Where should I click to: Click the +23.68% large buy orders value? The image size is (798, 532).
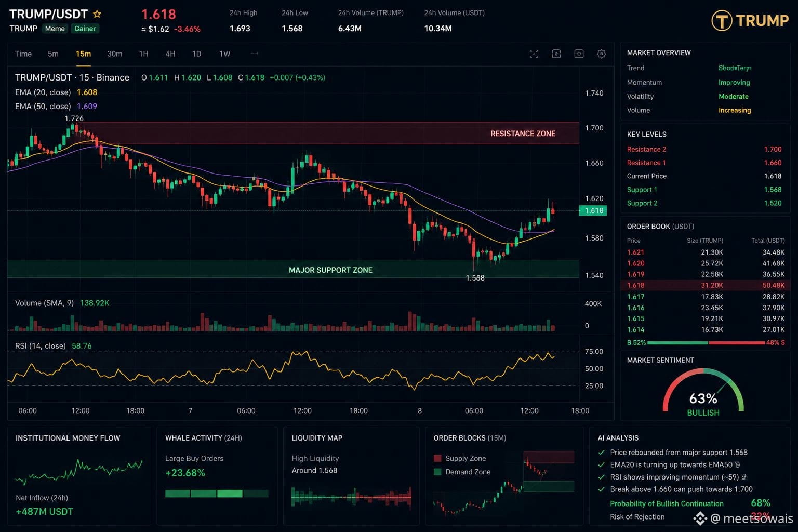pos(185,473)
